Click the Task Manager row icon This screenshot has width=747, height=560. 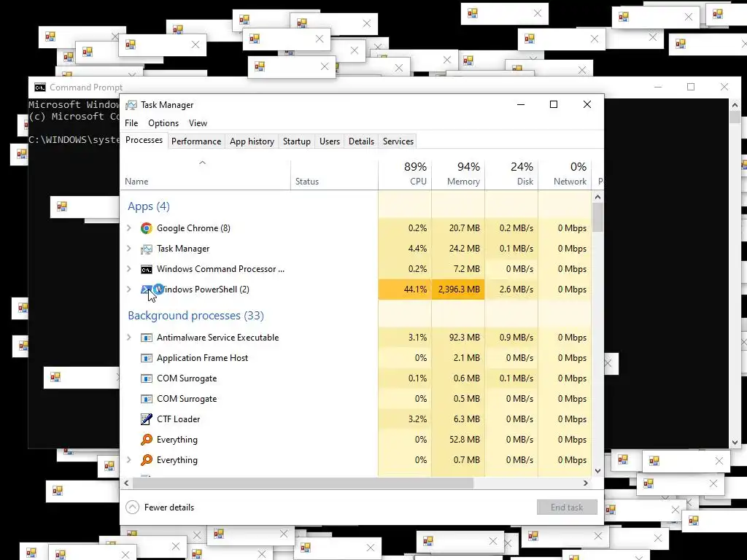146,249
